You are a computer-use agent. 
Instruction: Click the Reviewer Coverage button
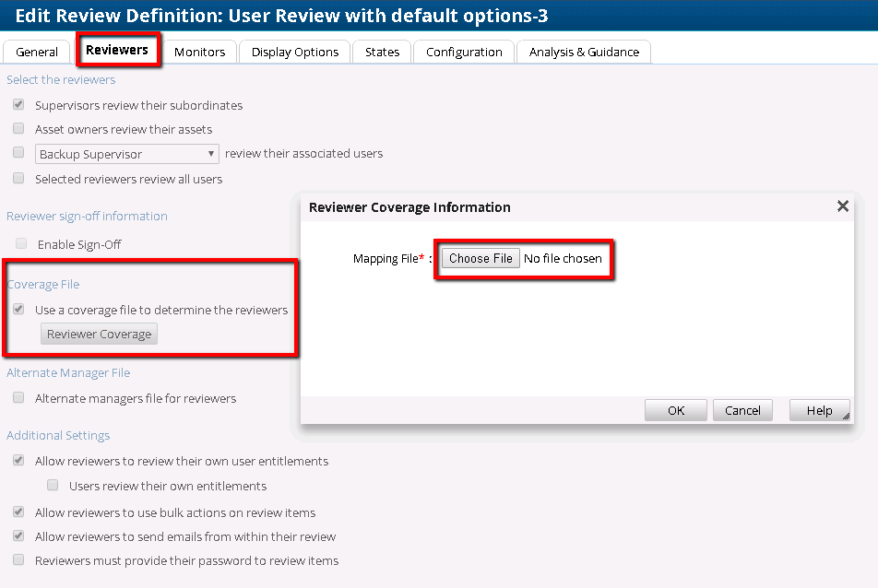coord(99,334)
